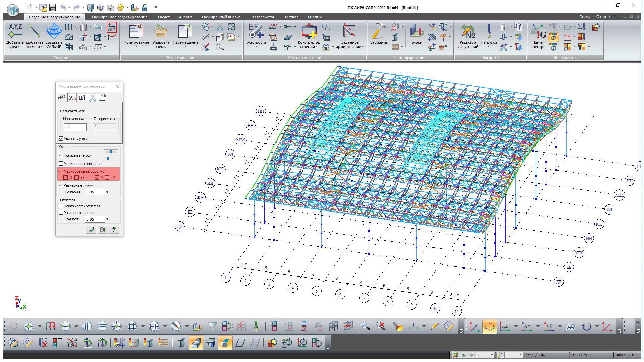Select the XZ projection view icon
Screen dimensions: 644x362
pos(504,326)
